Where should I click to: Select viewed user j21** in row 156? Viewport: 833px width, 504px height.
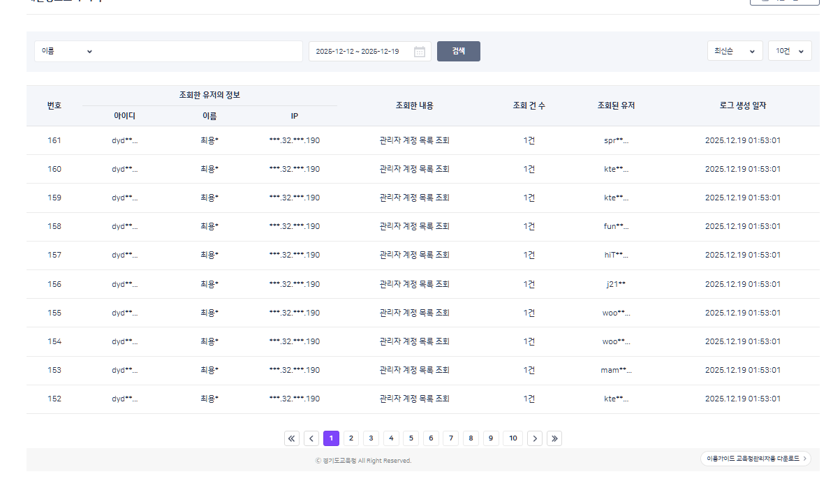pos(616,284)
